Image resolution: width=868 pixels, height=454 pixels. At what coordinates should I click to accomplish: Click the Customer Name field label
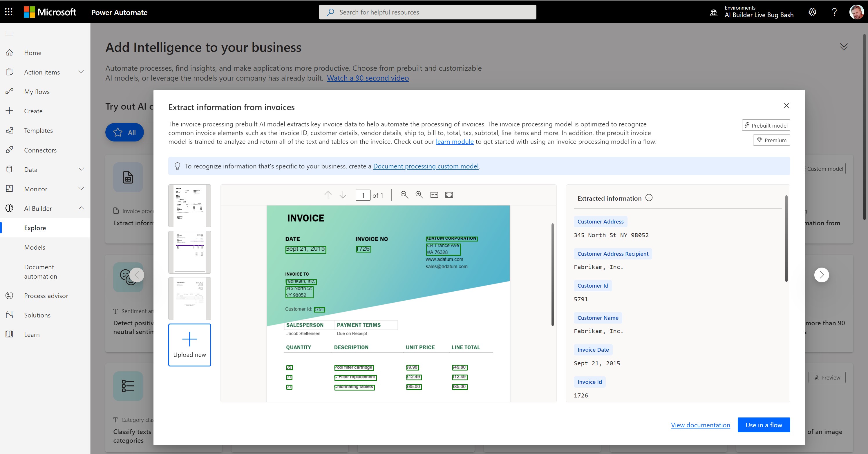point(598,318)
